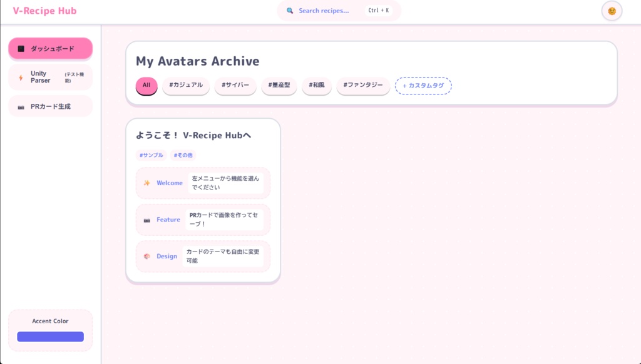This screenshot has width=641, height=364.
Task: Click the #サンプル tag on the welcome card
Action: [x=151, y=155]
